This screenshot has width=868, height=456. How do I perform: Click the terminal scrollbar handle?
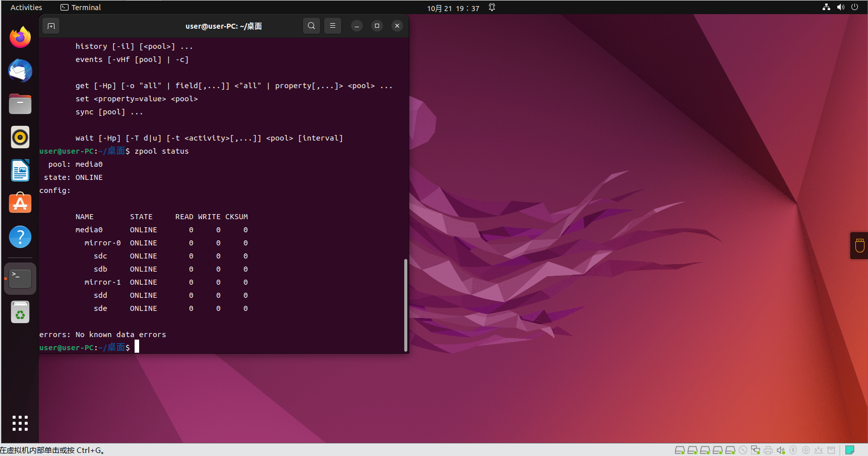click(406, 305)
